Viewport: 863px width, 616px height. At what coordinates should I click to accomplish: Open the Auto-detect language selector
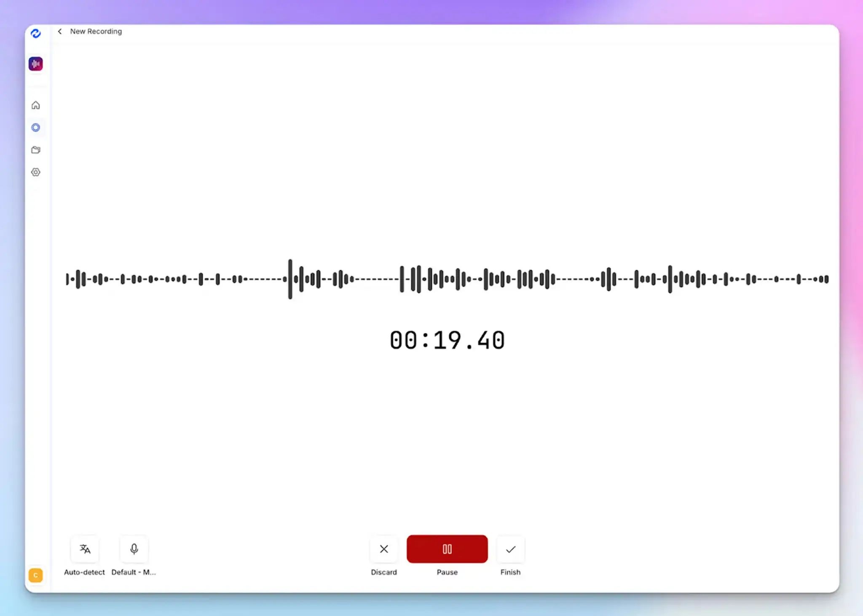(84, 556)
